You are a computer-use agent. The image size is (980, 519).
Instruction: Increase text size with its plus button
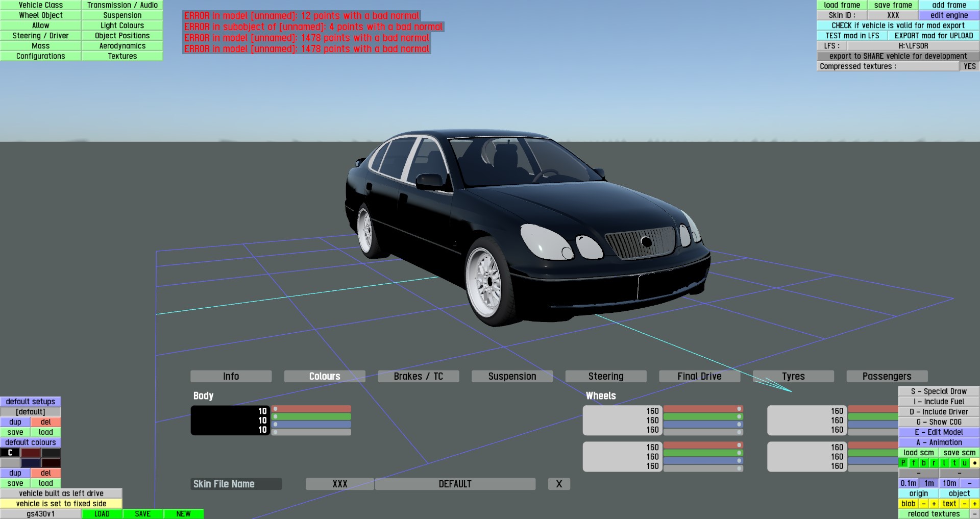click(975, 504)
